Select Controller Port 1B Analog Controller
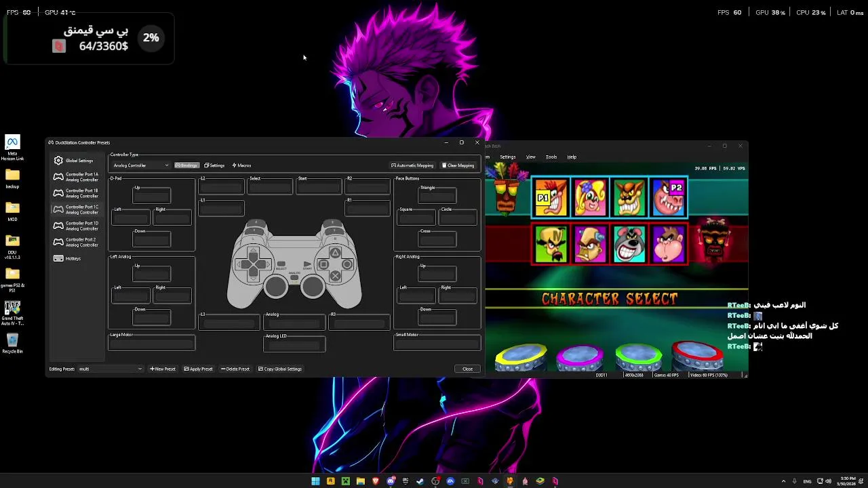Viewport: 868px width, 488px height. pos(76,193)
